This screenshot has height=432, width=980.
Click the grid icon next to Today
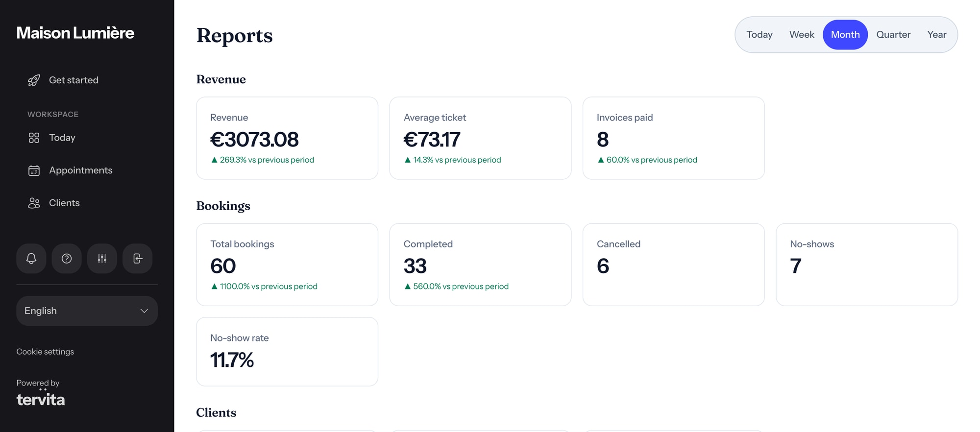(x=34, y=138)
